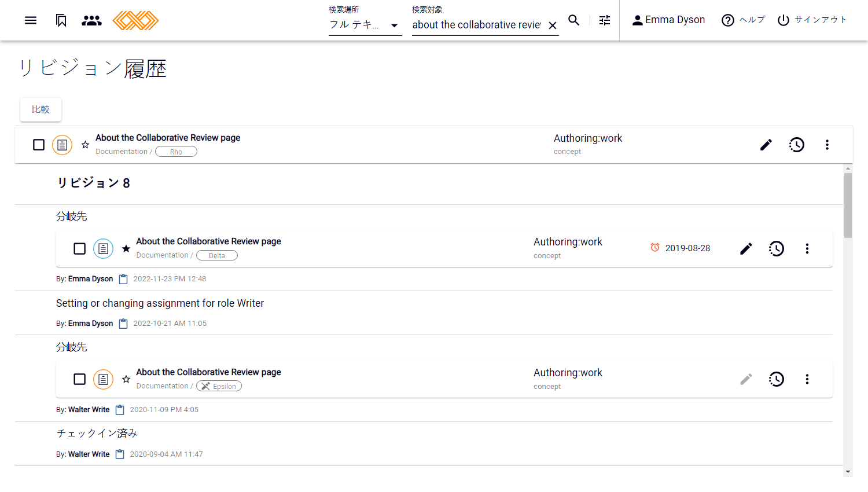Click the scrollbar up arrow
The width and height of the screenshot is (868, 492).
click(x=848, y=168)
